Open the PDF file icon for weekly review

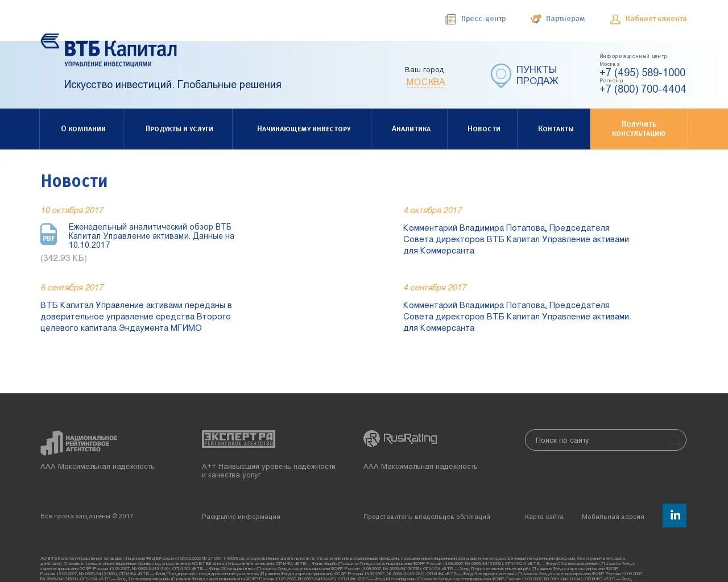(49, 234)
